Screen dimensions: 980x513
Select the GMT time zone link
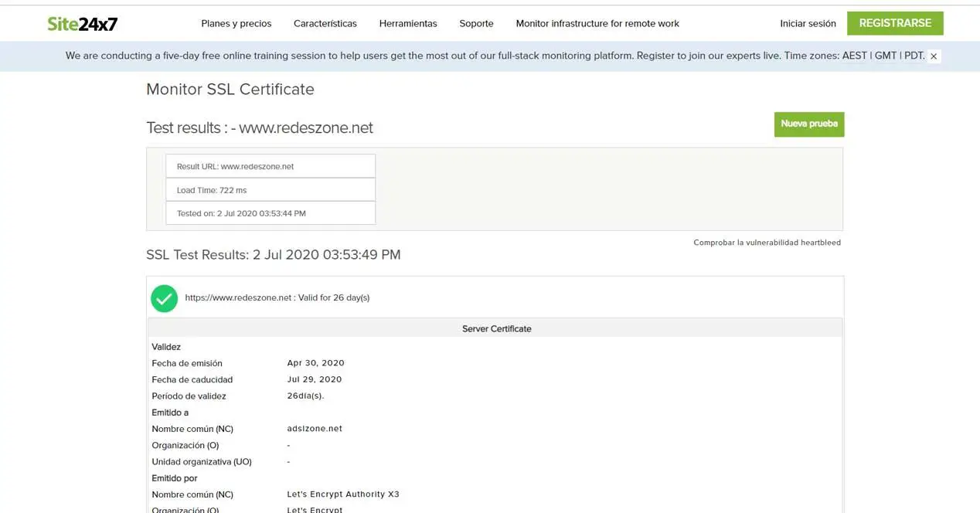click(886, 56)
